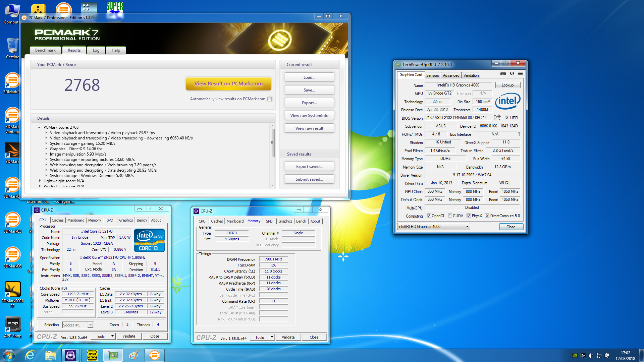Click the BIOS Version field in GPU-Z
644x362 pixels.
[x=458, y=118]
